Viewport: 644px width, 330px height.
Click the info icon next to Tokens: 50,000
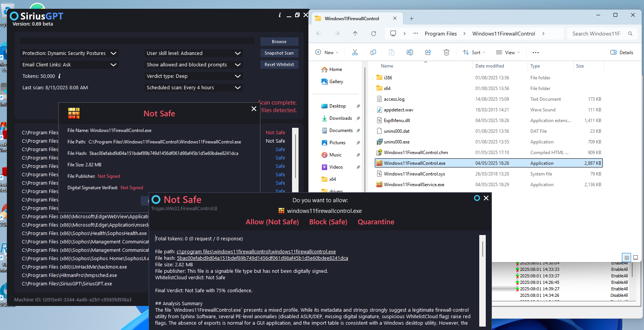click(x=59, y=76)
